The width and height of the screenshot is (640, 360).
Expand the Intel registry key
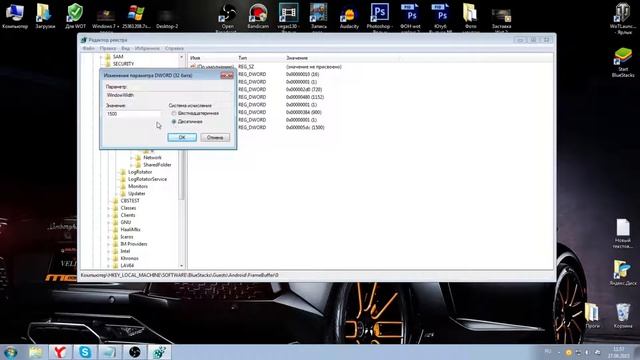point(109,251)
